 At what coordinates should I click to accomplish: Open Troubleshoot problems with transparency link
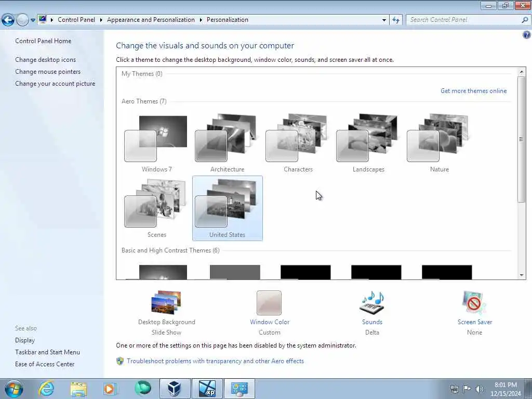[x=215, y=361]
